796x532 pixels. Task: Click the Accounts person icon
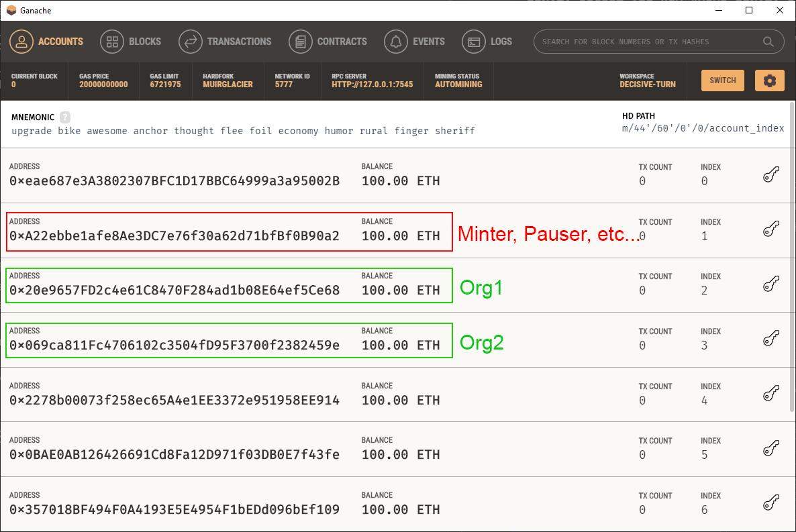click(21, 42)
